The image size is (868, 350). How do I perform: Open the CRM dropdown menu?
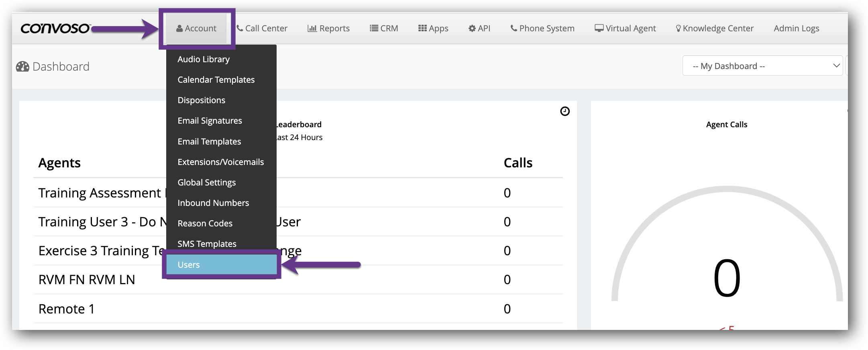(x=384, y=28)
